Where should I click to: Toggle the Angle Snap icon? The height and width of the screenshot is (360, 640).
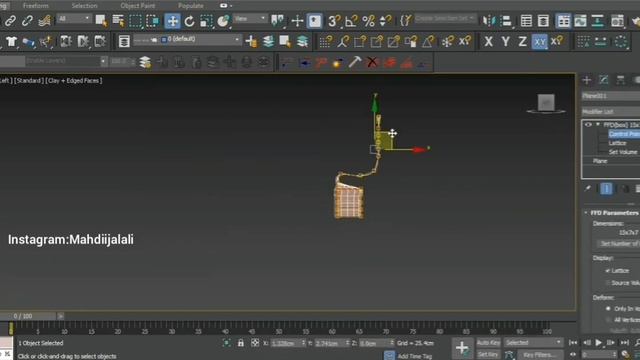(x=351, y=21)
